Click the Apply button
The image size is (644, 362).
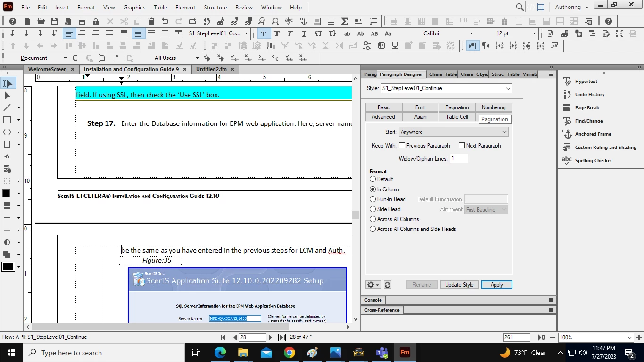pyautogui.click(x=496, y=285)
